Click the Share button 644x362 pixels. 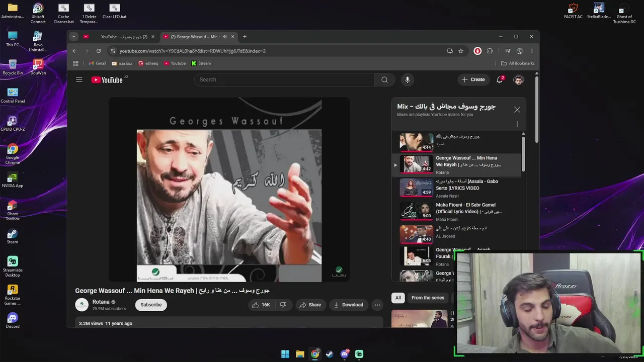(x=310, y=305)
